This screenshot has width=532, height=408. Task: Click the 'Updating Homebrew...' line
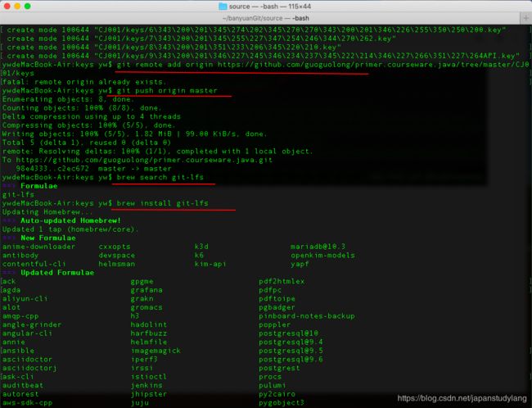(47, 212)
